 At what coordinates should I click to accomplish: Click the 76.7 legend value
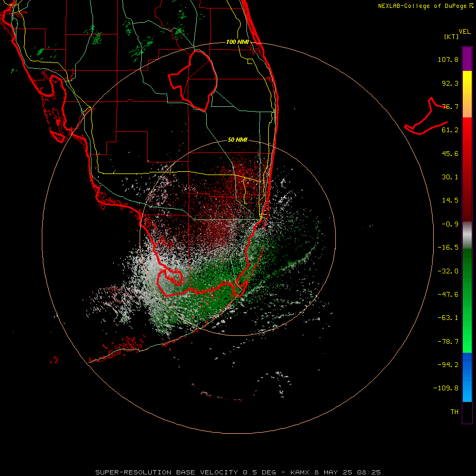point(450,106)
